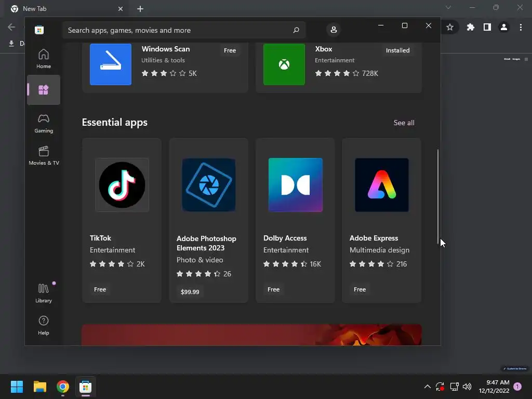Open the notification badge in taskbar
The width and height of the screenshot is (532, 399).
click(517, 387)
